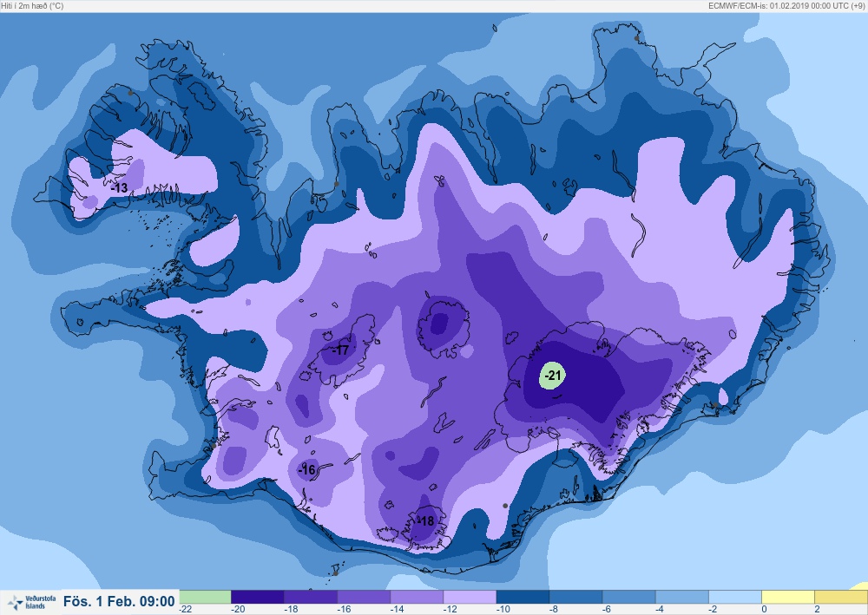The height and width of the screenshot is (615, 868).
Task: Pick the medium blue -6 to -4 legend swatch
Action: [x=629, y=597]
